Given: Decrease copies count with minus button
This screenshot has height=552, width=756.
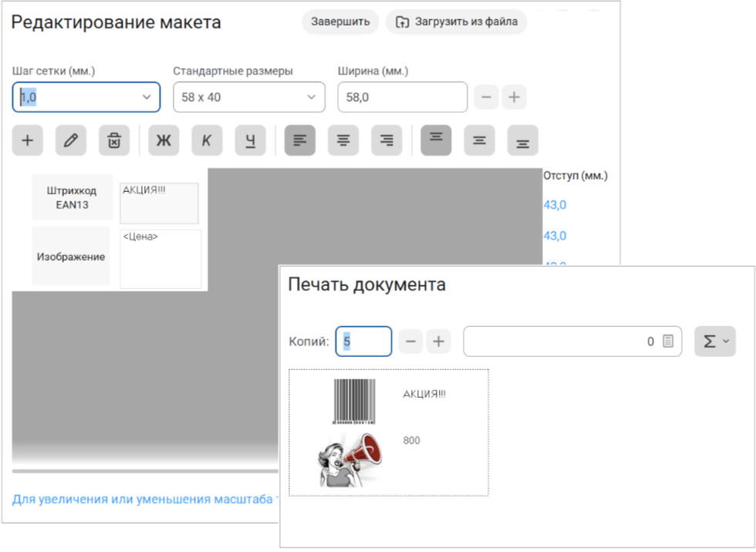Looking at the screenshot, I should (410, 342).
